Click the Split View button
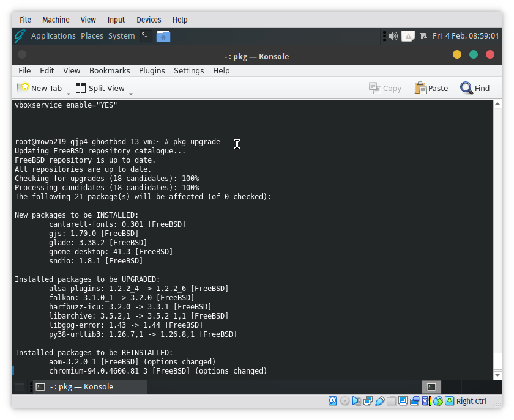The width and height of the screenshot is (514, 420). pyautogui.click(x=100, y=88)
